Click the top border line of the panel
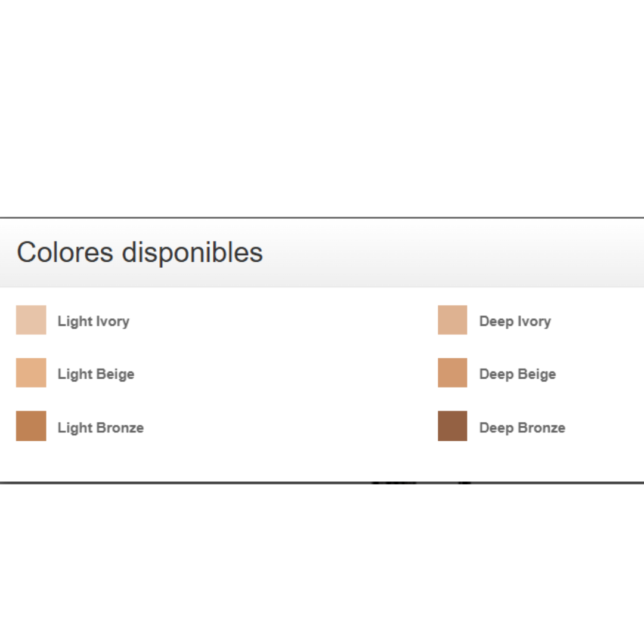Image resolution: width=644 pixels, height=644 pixels. [322, 218]
